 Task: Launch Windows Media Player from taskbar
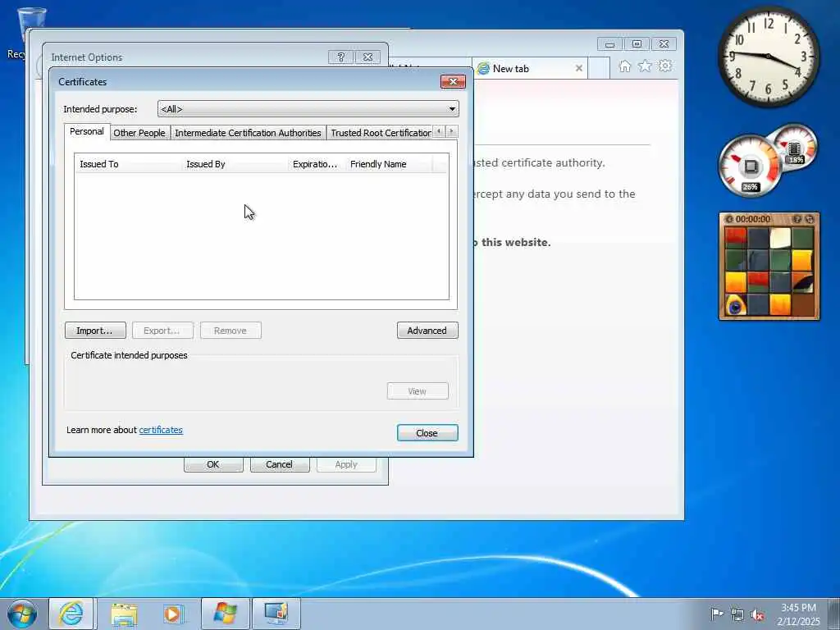tap(173, 614)
